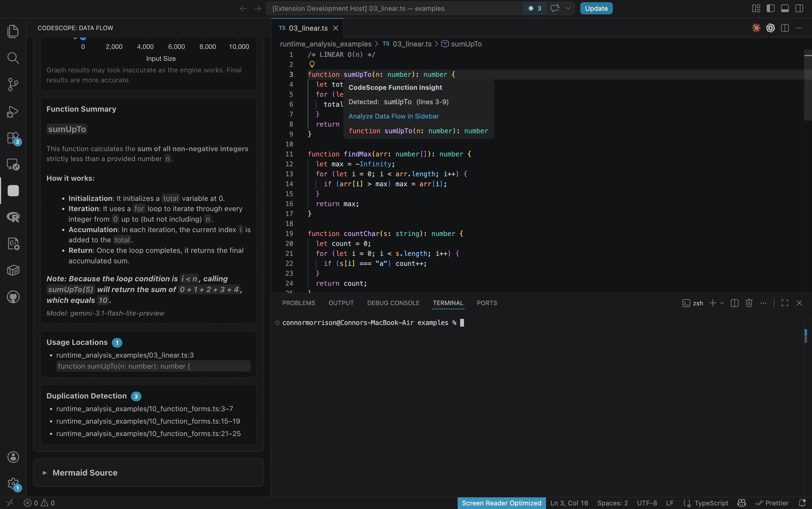Image resolution: width=812 pixels, height=509 pixels.
Task: Open the chat icon in title bar
Action: coord(555,8)
